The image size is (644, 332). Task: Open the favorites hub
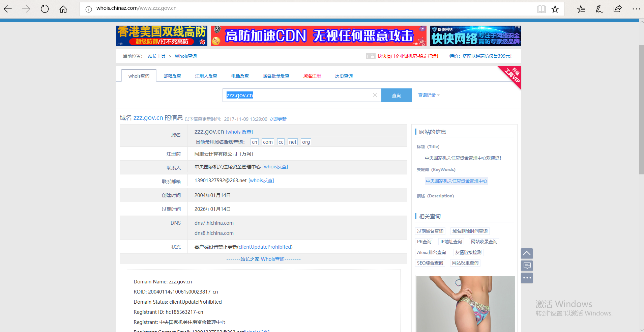pyautogui.click(x=581, y=9)
